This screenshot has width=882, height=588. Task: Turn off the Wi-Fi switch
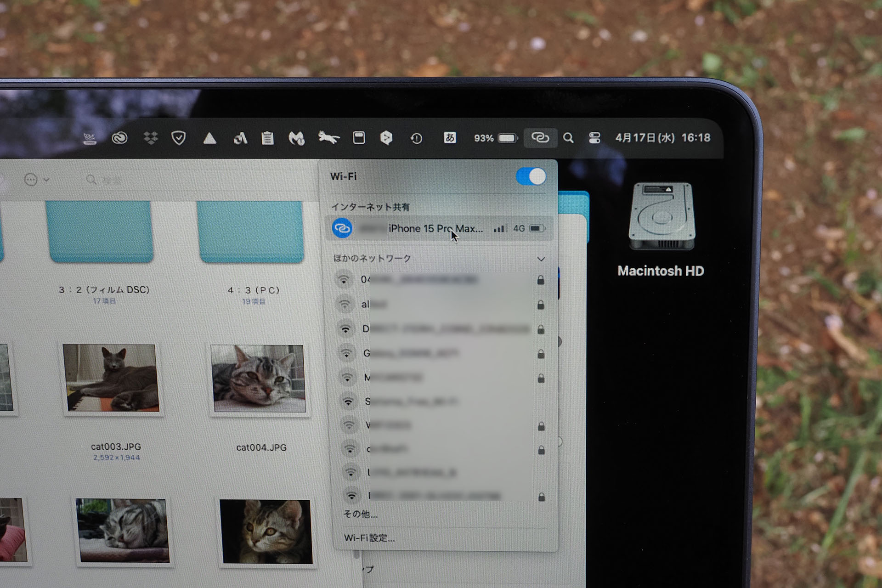pyautogui.click(x=531, y=176)
